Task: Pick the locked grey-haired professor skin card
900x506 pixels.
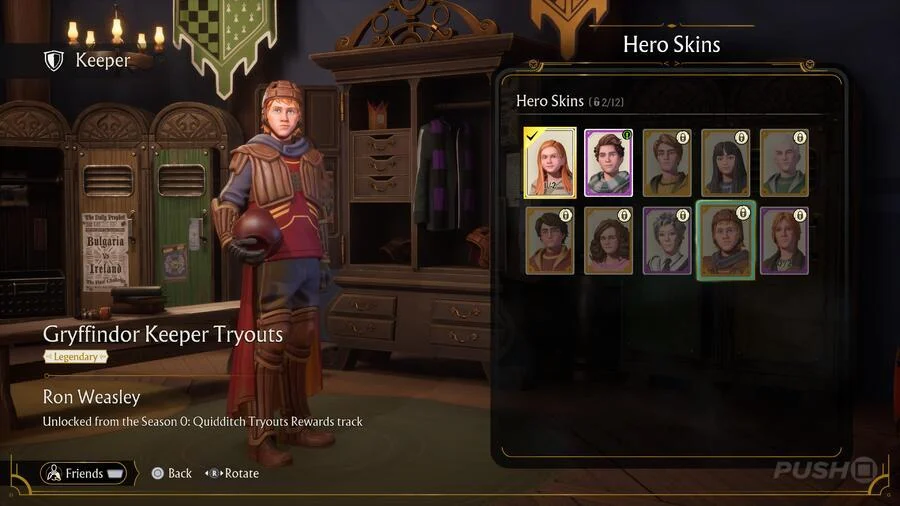Action: point(667,241)
